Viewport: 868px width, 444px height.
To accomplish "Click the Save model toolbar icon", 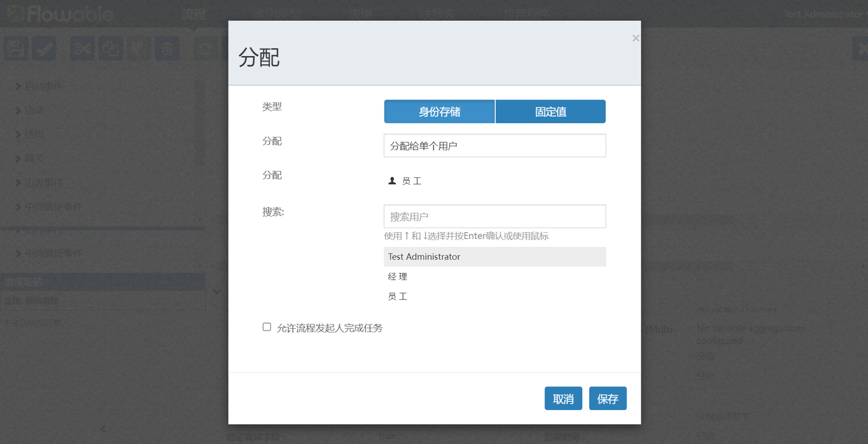I will 16,49.
